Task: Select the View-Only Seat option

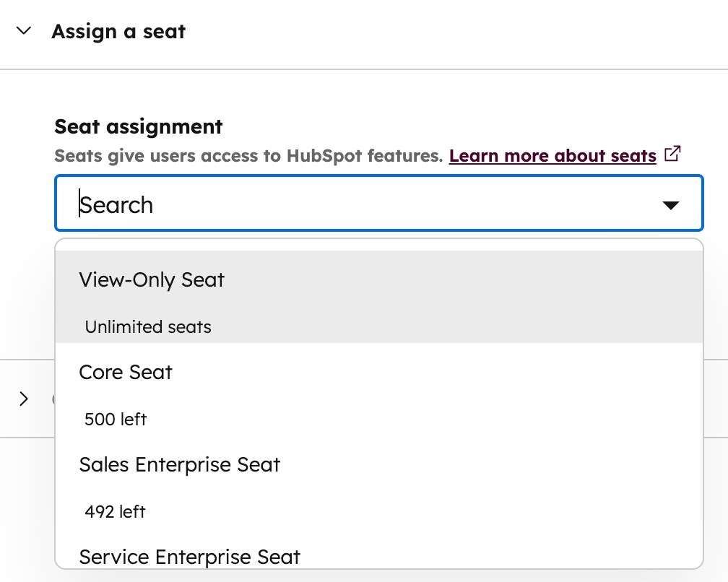Action: tap(152, 279)
